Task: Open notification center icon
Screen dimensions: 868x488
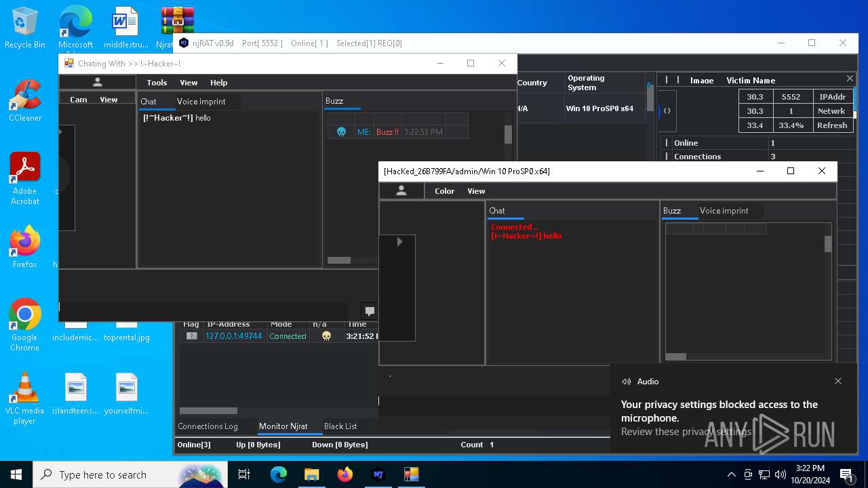Action: [x=846, y=474]
